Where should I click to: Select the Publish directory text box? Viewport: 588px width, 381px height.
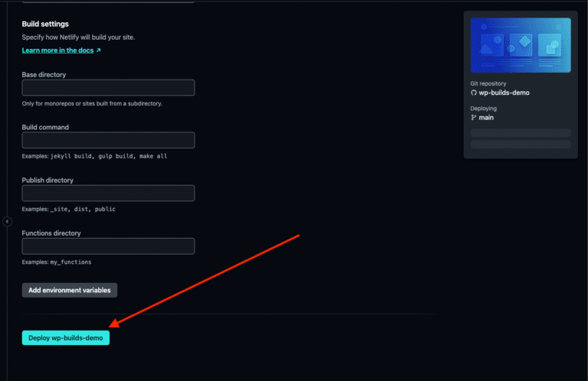[x=109, y=194]
